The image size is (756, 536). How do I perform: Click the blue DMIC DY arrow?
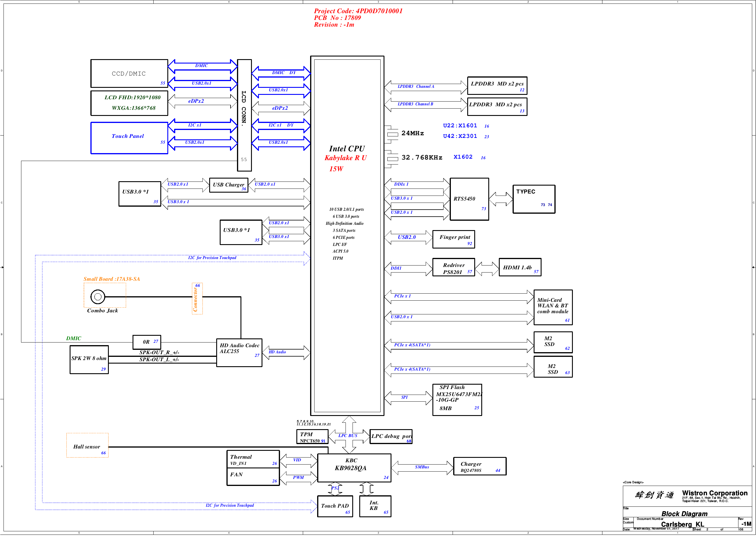pyautogui.click(x=281, y=73)
